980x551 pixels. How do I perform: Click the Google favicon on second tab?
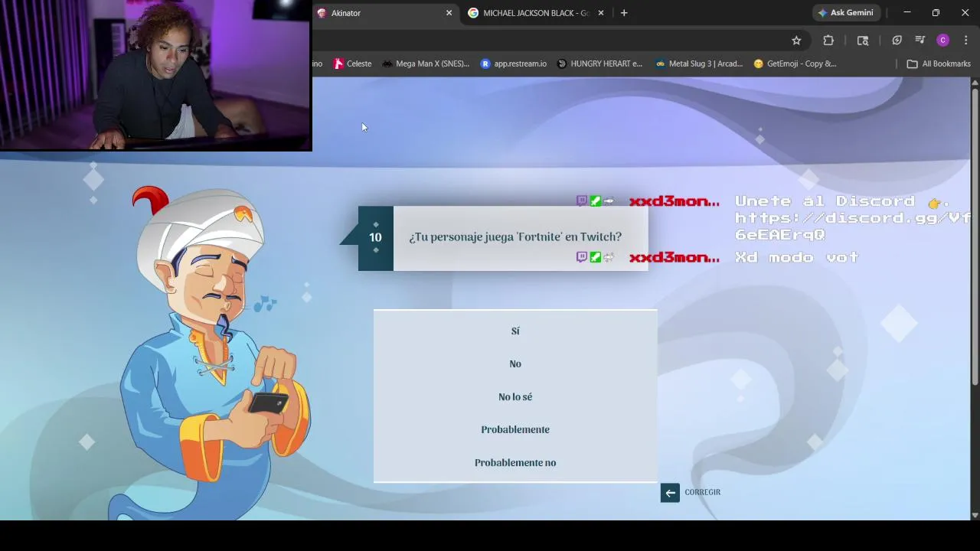point(473,13)
